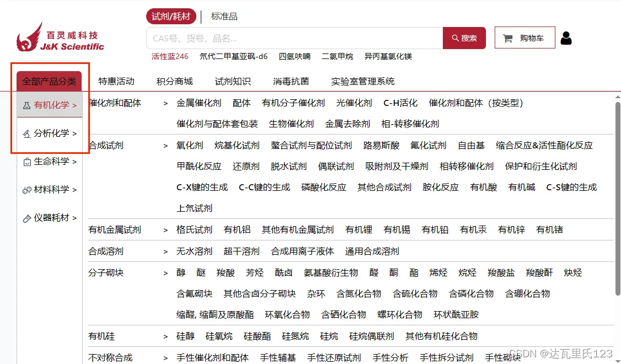This screenshot has height=364, width=621.
Task: Click the clipboard icon beside 生命科学
Action: tap(27, 162)
